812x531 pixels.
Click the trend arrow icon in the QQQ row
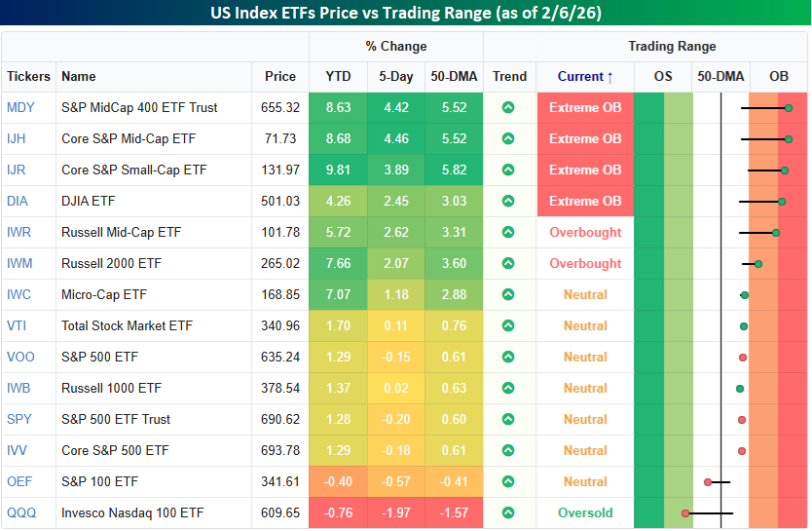tap(508, 512)
